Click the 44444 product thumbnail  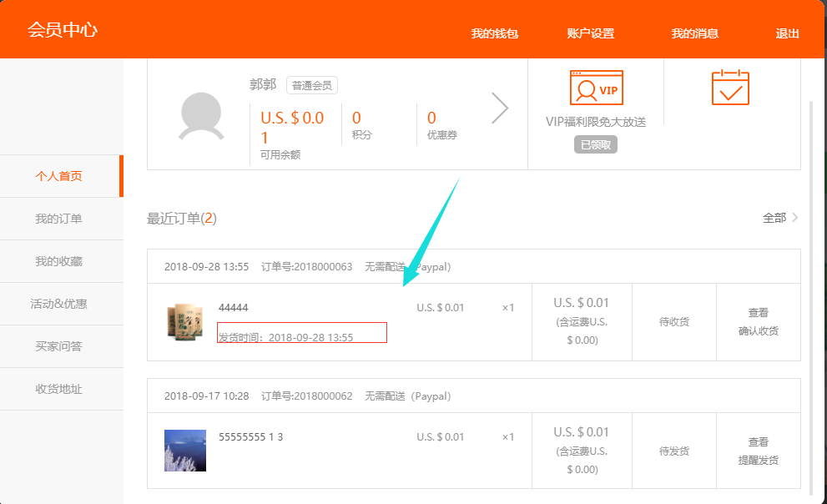pyautogui.click(x=185, y=322)
